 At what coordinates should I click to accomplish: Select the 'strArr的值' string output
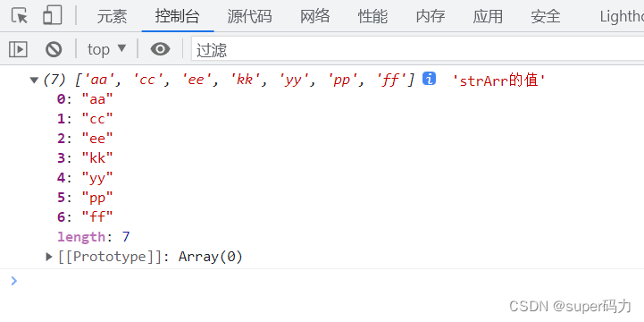(x=498, y=80)
